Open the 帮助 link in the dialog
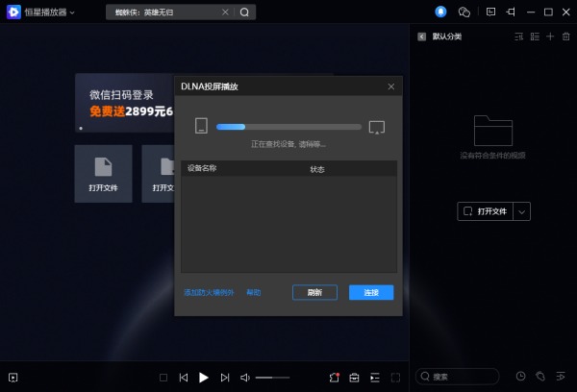Viewport: 577px width, 392px height. (x=254, y=293)
